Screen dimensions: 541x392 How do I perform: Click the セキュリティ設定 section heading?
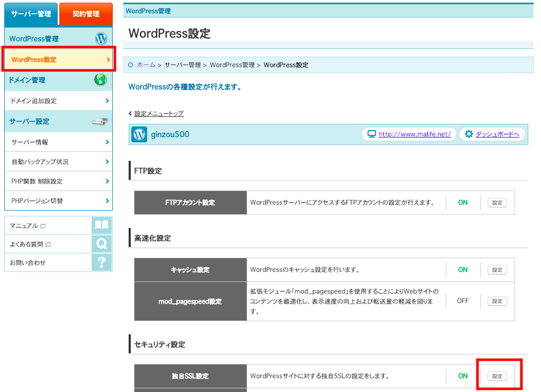pyautogui.click(x=160, y=344)
